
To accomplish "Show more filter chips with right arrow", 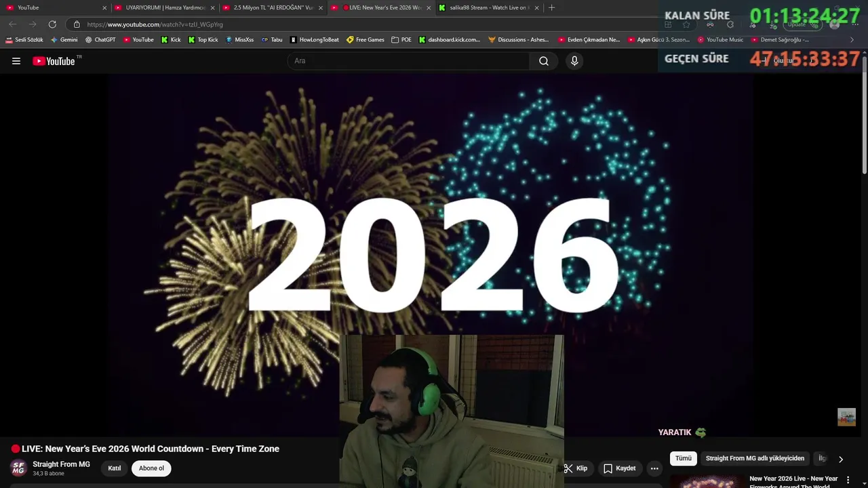I will [x=840, y=459].
